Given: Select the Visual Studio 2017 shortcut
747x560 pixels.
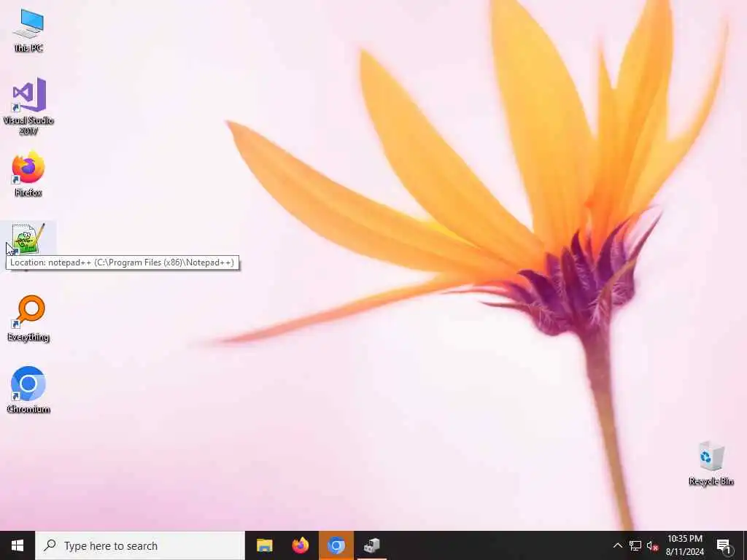Looking at the screenshot, I should (x=28, y=106).
